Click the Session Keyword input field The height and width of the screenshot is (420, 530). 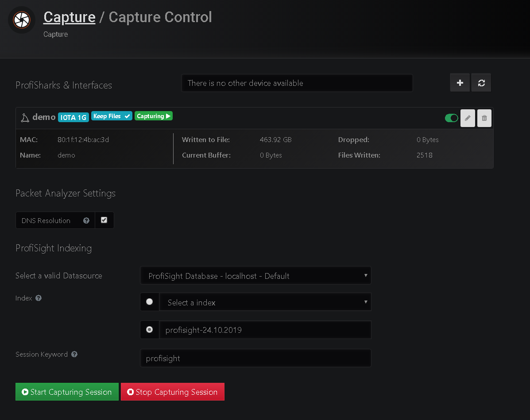point(255,358)
